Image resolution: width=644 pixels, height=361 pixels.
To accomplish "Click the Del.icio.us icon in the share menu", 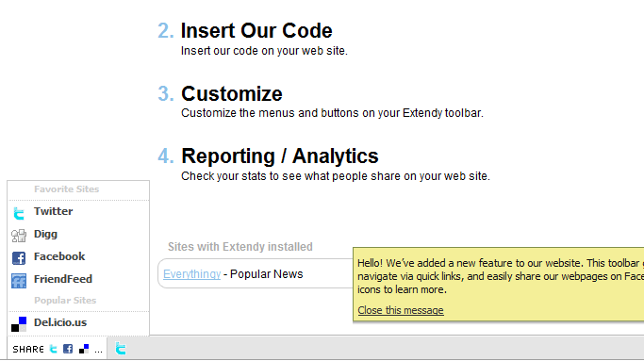I will coord(19,324).
